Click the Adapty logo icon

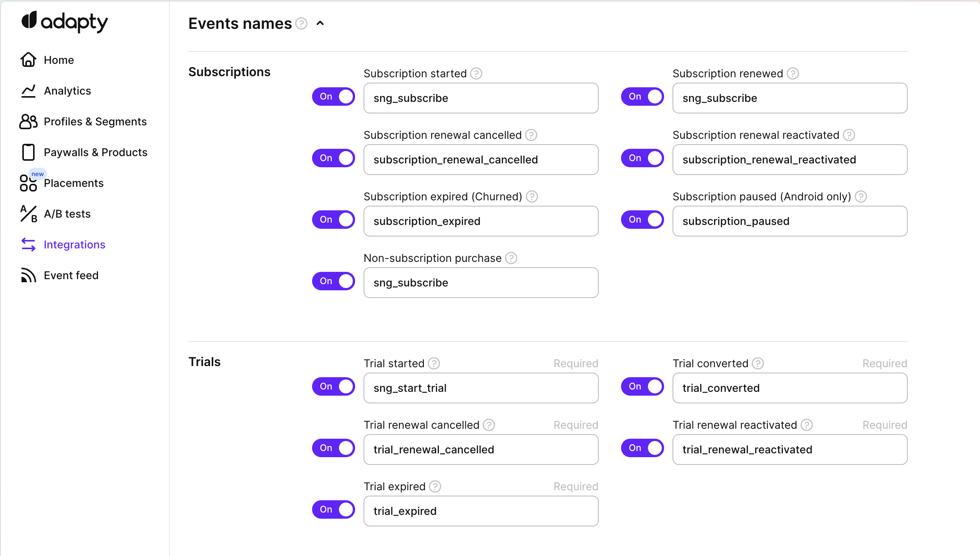(29, 20)
